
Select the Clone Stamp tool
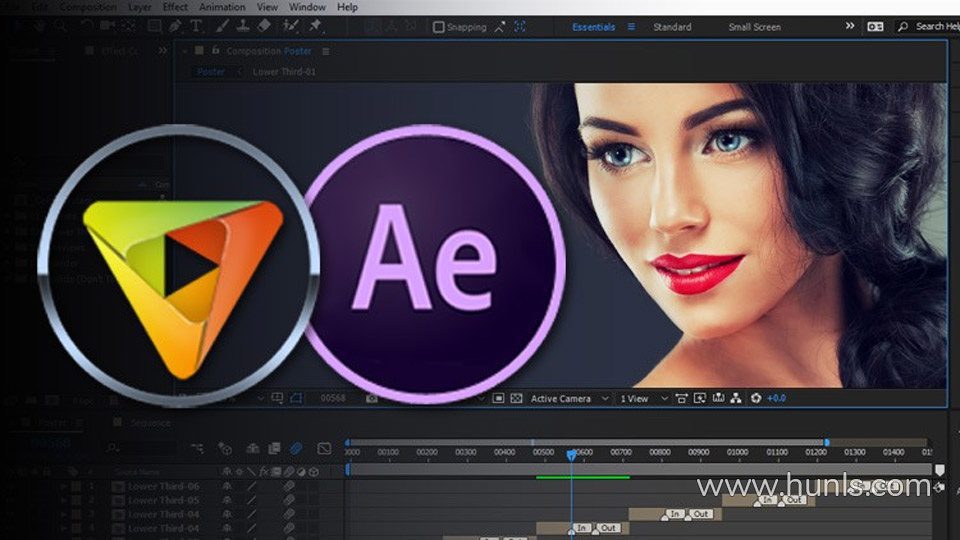point(243,26)
